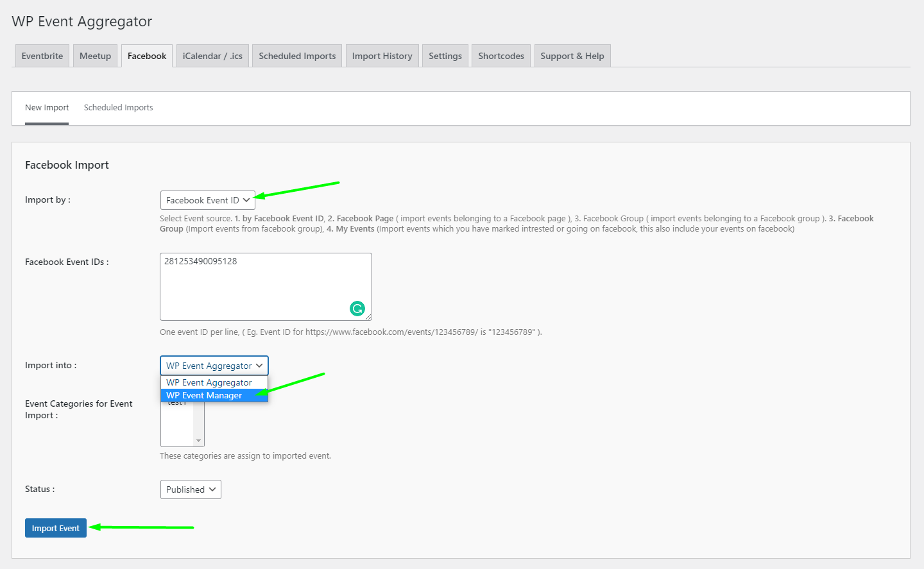Click the Grammarly icon in the textarea
The width and height of the screenshot is (924, 569).
(357, 309)
